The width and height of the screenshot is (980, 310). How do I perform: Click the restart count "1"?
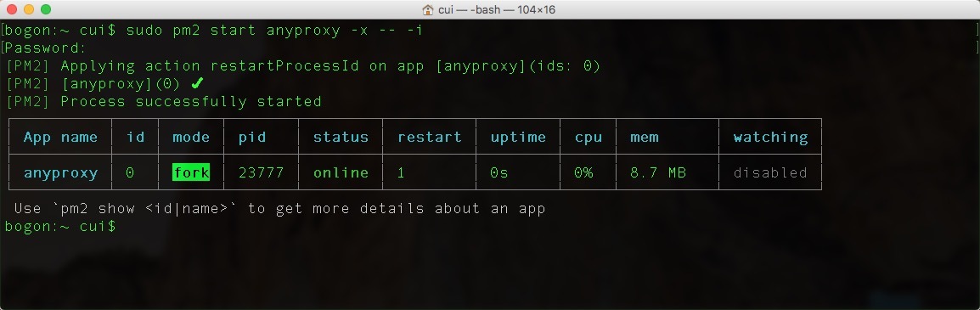(401, 172)
